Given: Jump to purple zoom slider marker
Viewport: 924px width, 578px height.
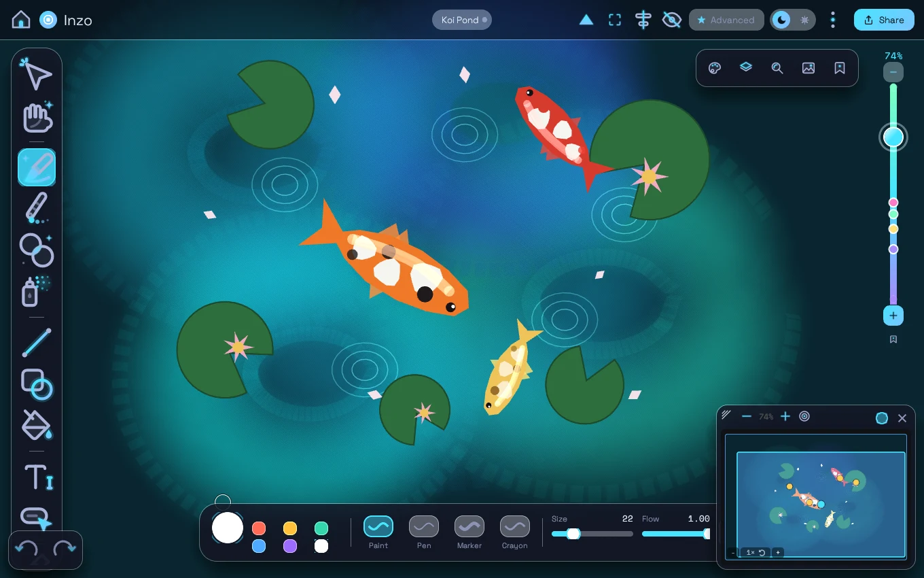Looking at the screenshot, I should [x=893, y=250].
